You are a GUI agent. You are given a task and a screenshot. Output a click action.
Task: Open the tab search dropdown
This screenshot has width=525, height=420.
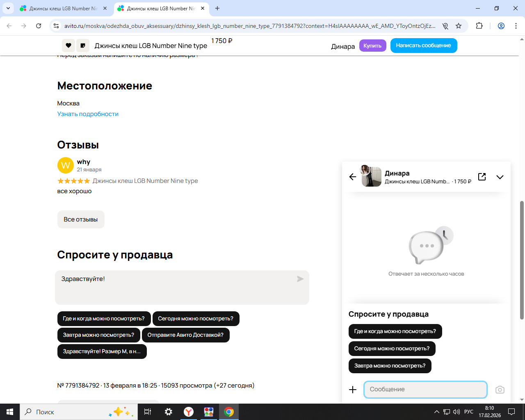[x=8, y=8]
